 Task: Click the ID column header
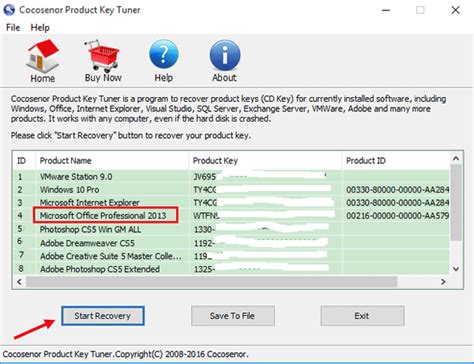[24, 161]
